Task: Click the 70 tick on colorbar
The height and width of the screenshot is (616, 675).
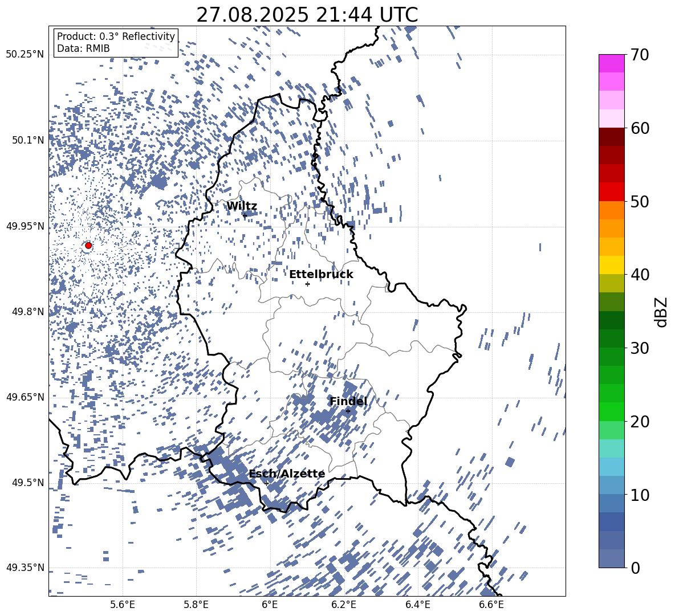Action: coord(639,55)
